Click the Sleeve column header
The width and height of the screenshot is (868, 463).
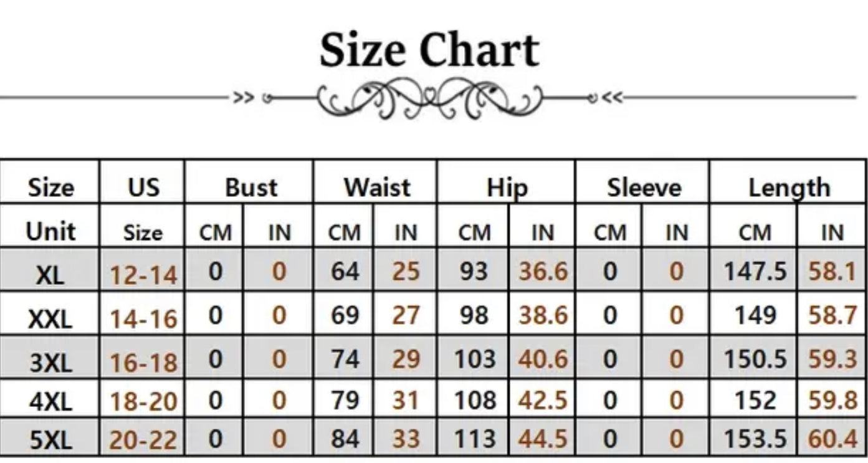[x=644, y=188]
